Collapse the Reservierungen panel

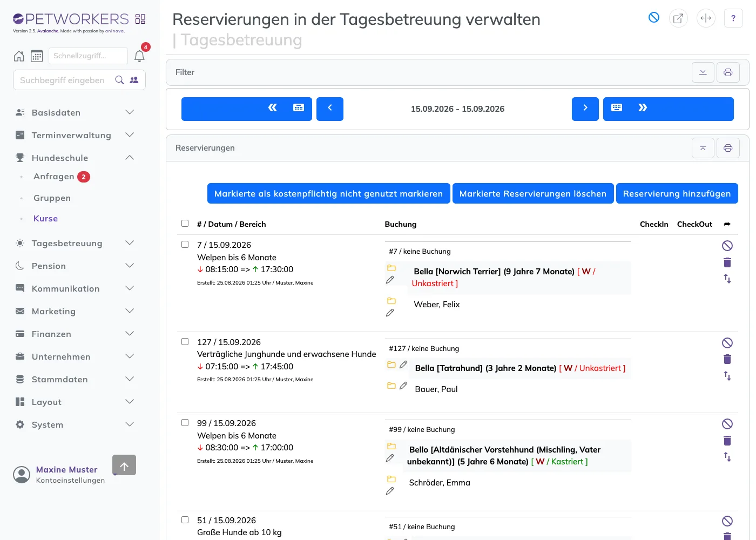click(703, 148)
